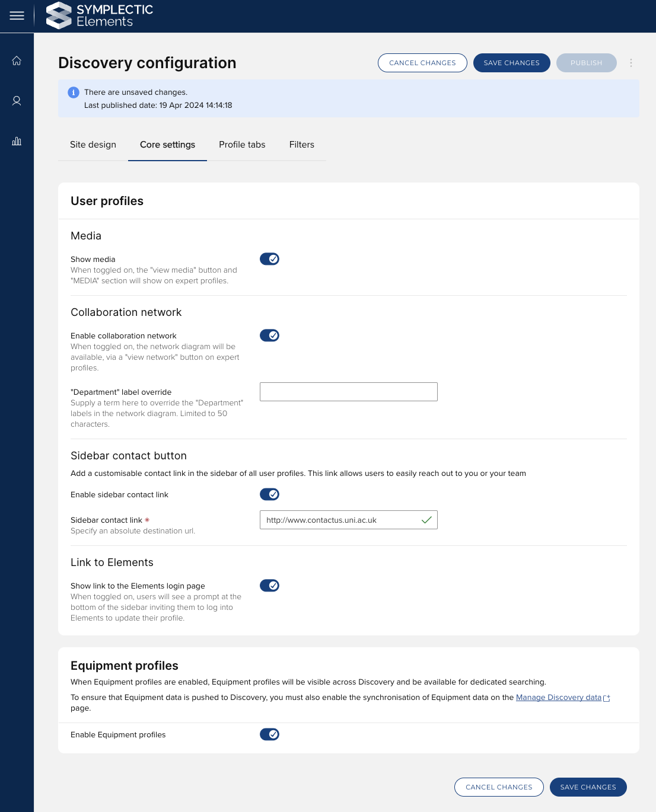Open the user profile sidebar icon

(x=17, y=101)
